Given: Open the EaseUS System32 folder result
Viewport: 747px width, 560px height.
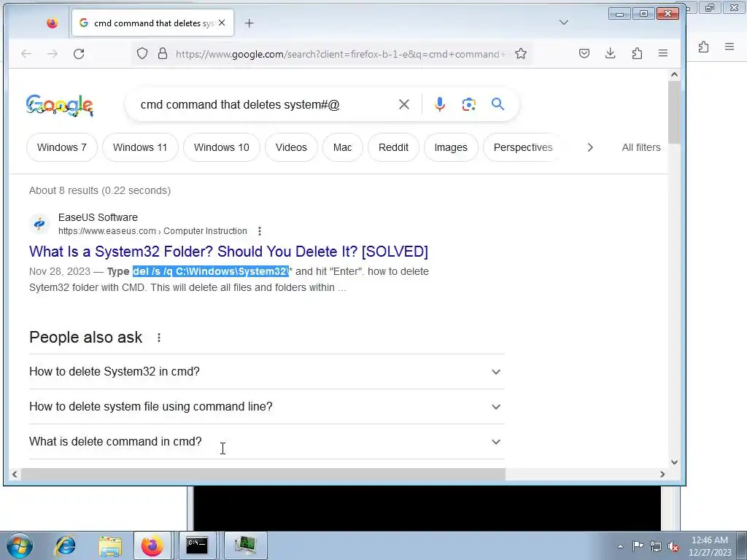Looking at the screenshot, I should tap(228, 251).
